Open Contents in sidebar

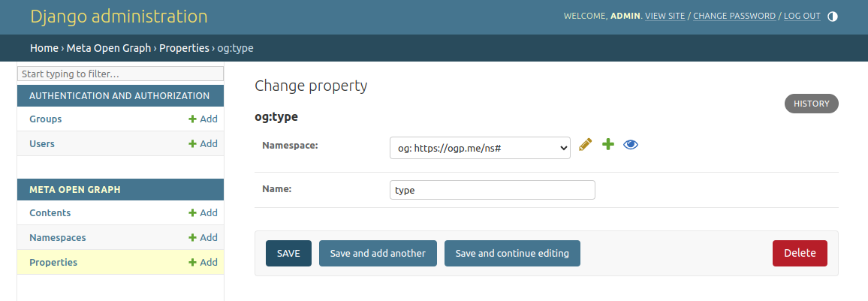coord(50,213)
